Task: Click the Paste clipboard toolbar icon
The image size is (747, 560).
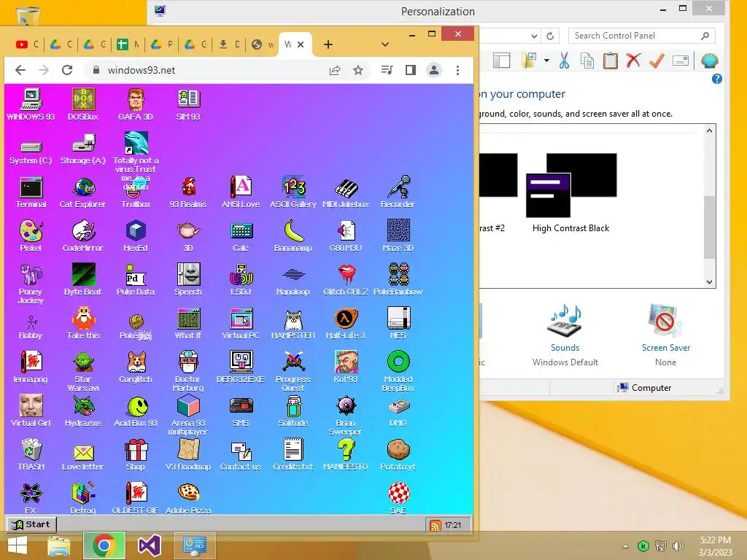Action: 611,61
